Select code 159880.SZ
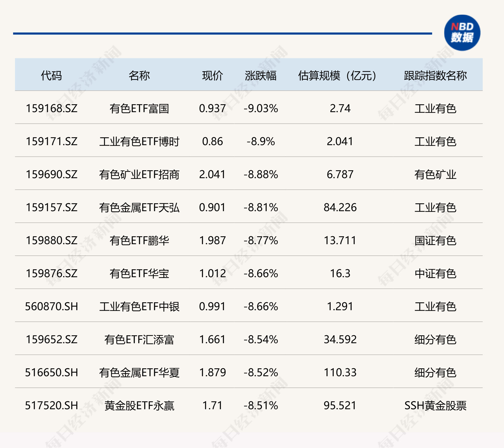The image size is (504, 448). (52, 241)
